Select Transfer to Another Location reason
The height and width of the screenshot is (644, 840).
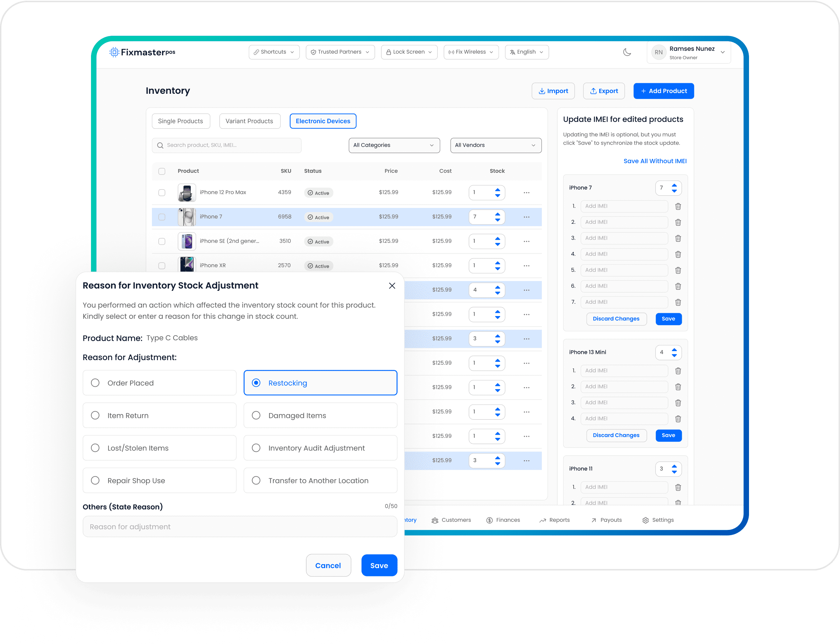tap(320, 480)
